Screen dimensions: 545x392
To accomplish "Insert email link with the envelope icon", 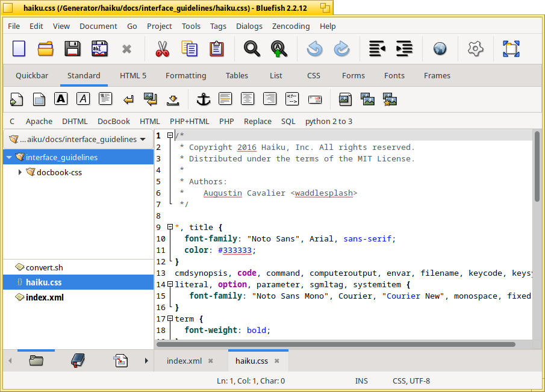I will point(315,100).
